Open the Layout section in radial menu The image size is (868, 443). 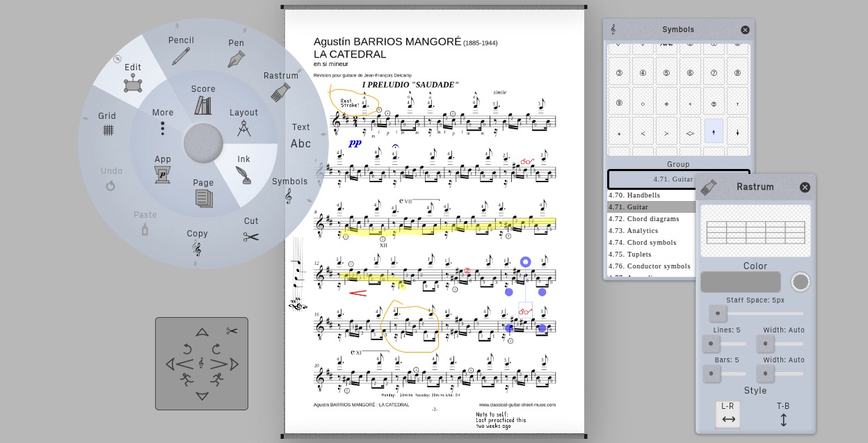click(243, 122)
